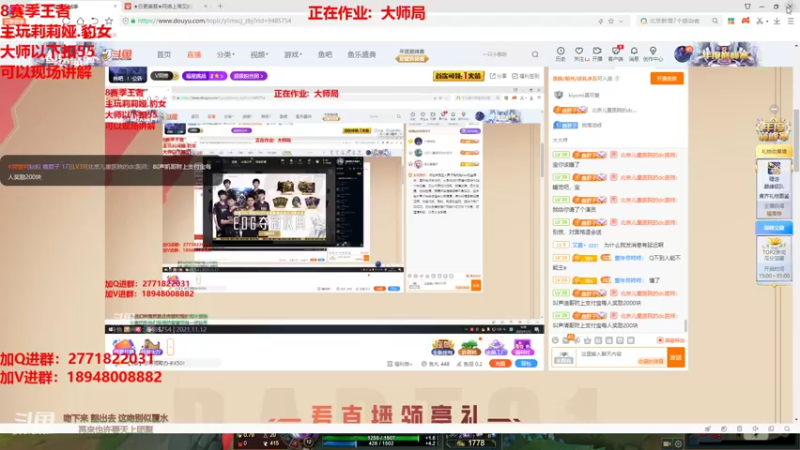Viewport: 800px width, 450px height.
Task: Open the purple factory gift icon
Action: pos(495,347)
